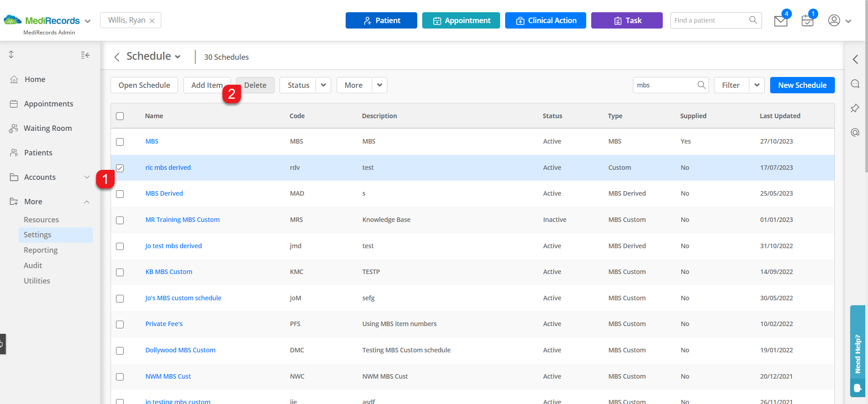Check the Jo's MBS custom schedule checkbox
Image resolution: width=868 pixels, height=404 pixels.
pos(120,298)
